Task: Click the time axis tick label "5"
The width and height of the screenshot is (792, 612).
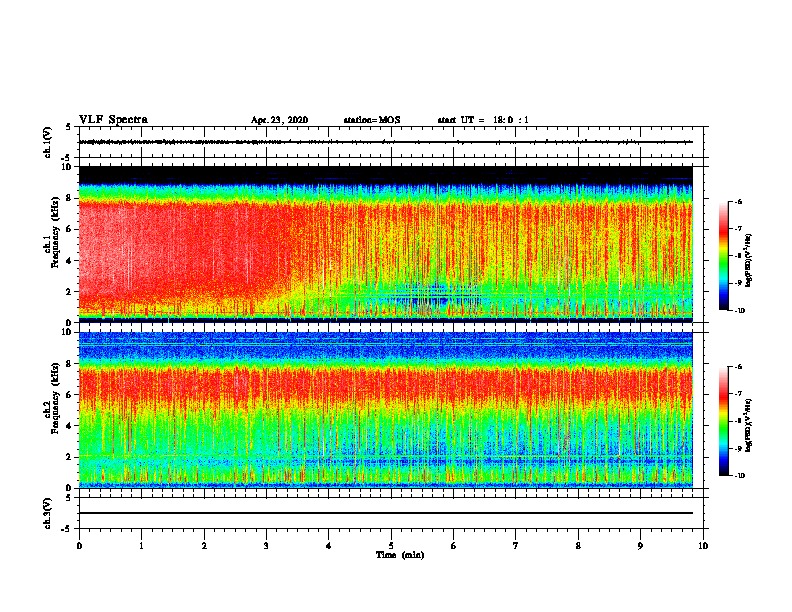Action: (391, 545)
